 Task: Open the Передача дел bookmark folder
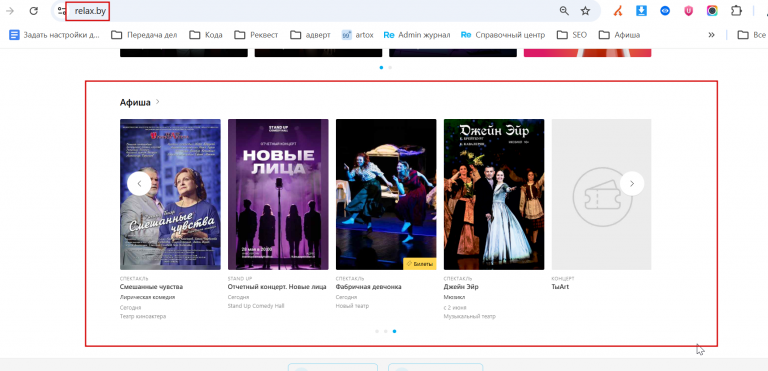144,35
